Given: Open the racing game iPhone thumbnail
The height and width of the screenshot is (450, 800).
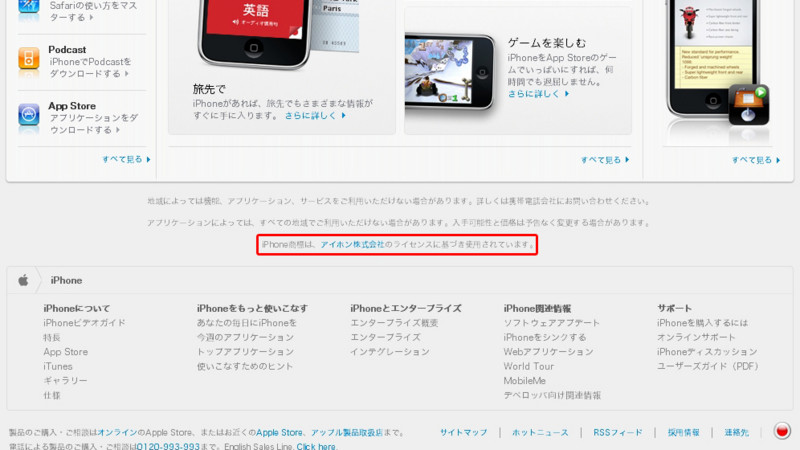Looking at the screenshot, I should coord(449,71).
